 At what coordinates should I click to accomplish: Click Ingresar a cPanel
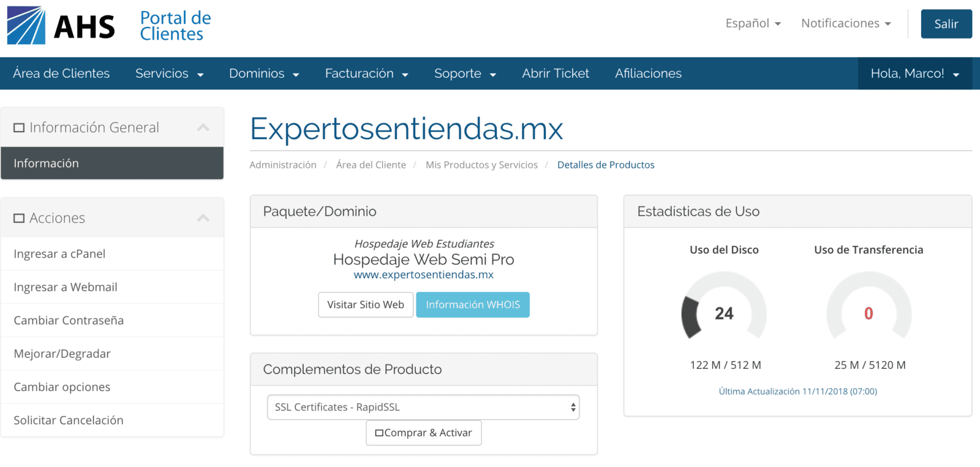pyautogui.click(x=112, y=254)
